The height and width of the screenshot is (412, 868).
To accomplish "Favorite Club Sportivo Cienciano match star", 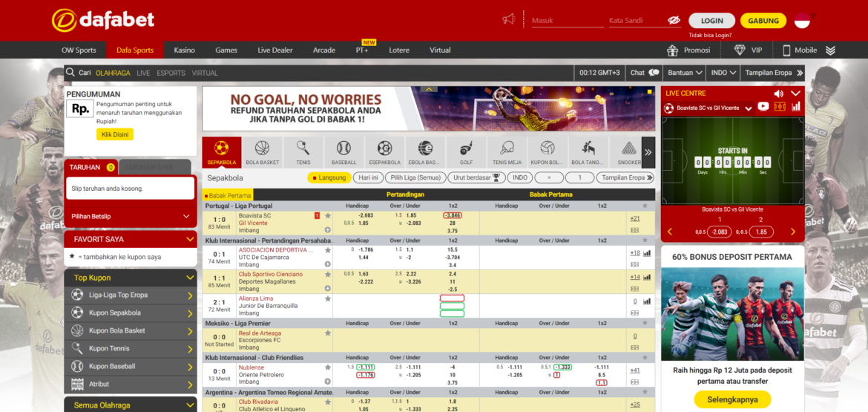I will pos(328,274).
